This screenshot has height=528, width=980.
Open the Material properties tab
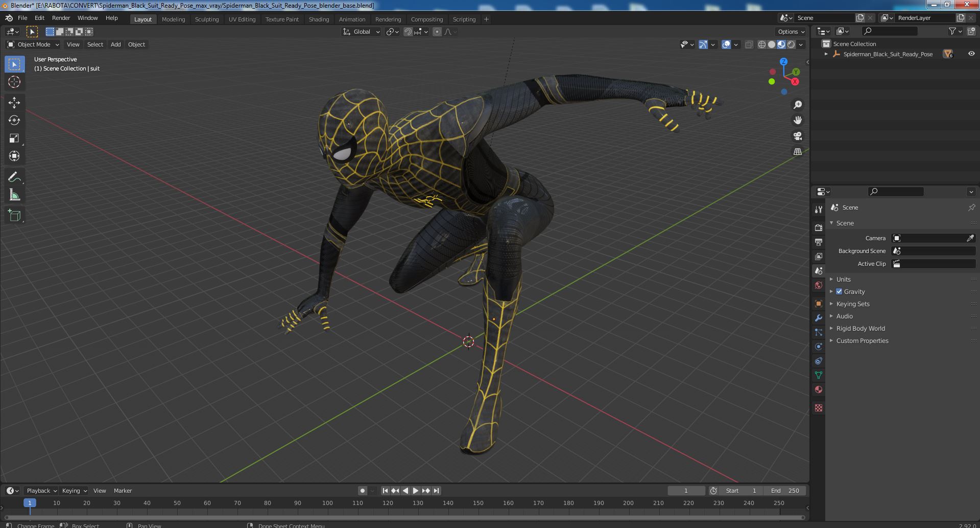point(819,389)
